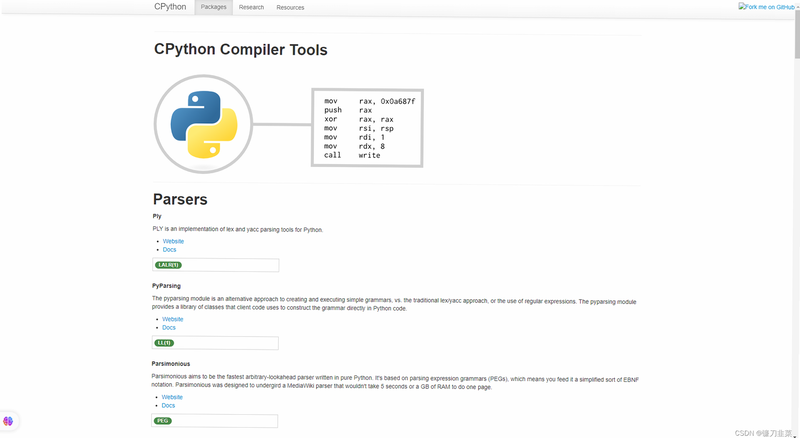Click the PEG green badge
This screenshot has height=438, width=800.
(x=163, y=421)
